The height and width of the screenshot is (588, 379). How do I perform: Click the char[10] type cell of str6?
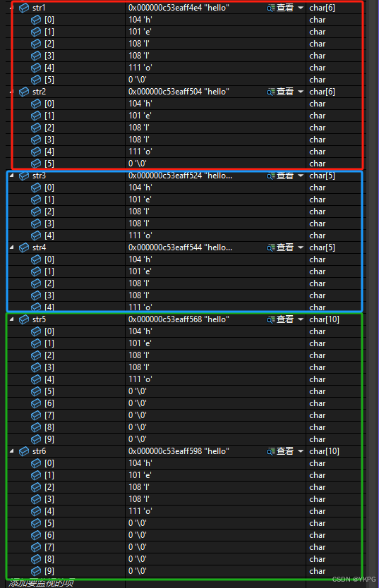[x=324, y=451]
